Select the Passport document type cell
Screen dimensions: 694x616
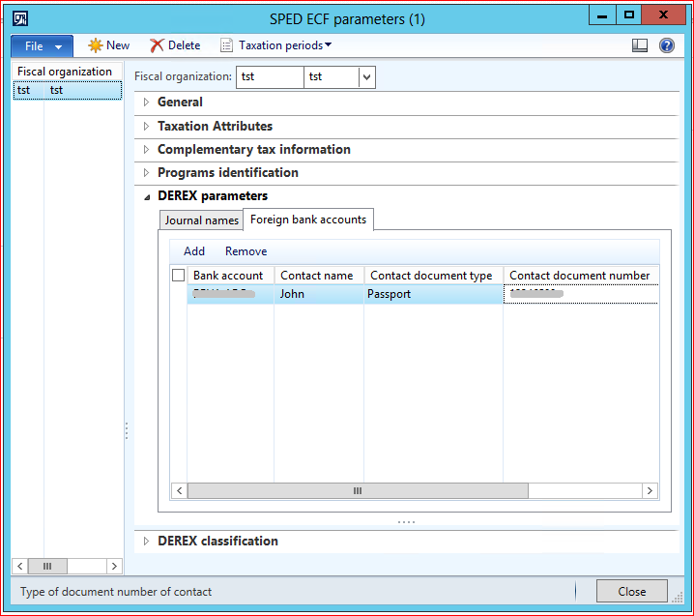(x=433, y=294)
